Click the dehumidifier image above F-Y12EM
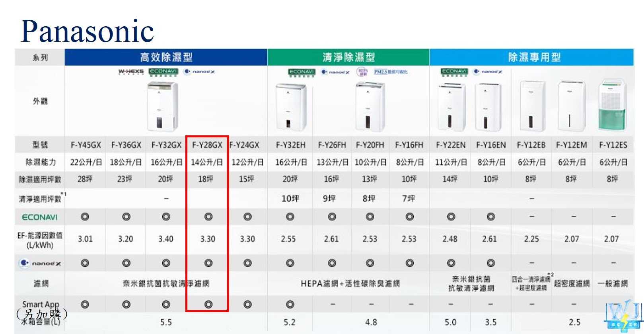 pyautogui.click(x=572, y=106)
